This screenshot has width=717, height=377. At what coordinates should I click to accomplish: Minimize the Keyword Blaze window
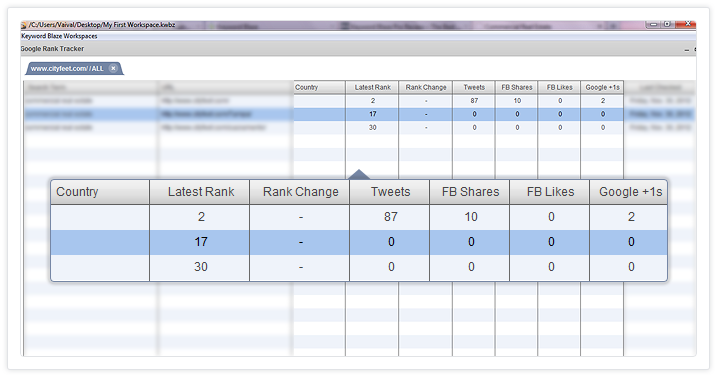(x=654, y=24)
